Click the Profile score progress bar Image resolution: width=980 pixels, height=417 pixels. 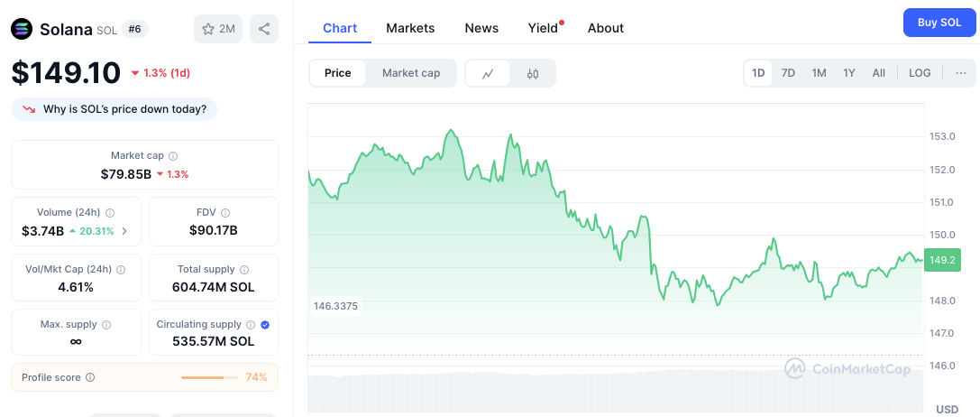click(210, 377)
